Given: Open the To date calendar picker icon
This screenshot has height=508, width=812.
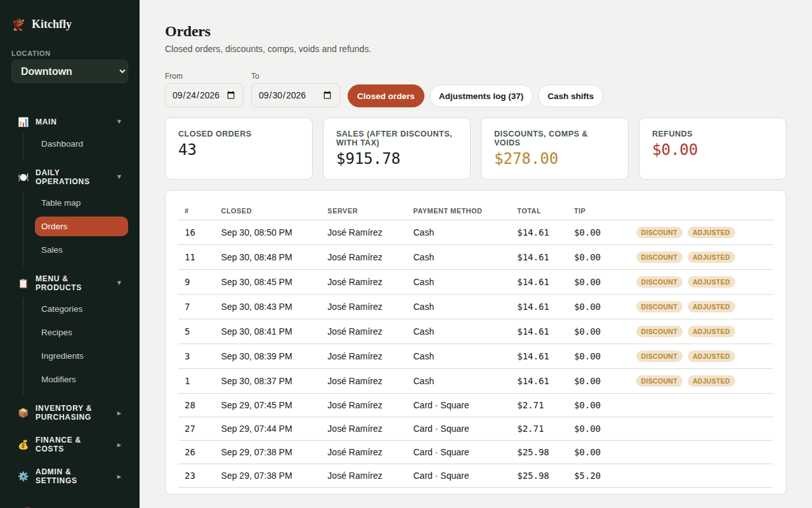Looking at the screenshot, I should pyautogui.click(x=327, y=95).
